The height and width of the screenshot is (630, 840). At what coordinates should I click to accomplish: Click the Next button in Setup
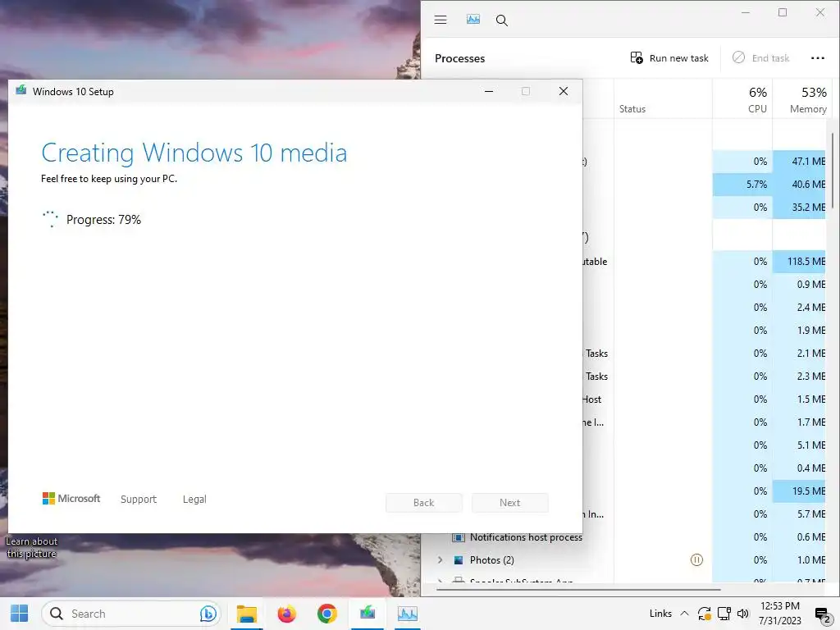510,503
